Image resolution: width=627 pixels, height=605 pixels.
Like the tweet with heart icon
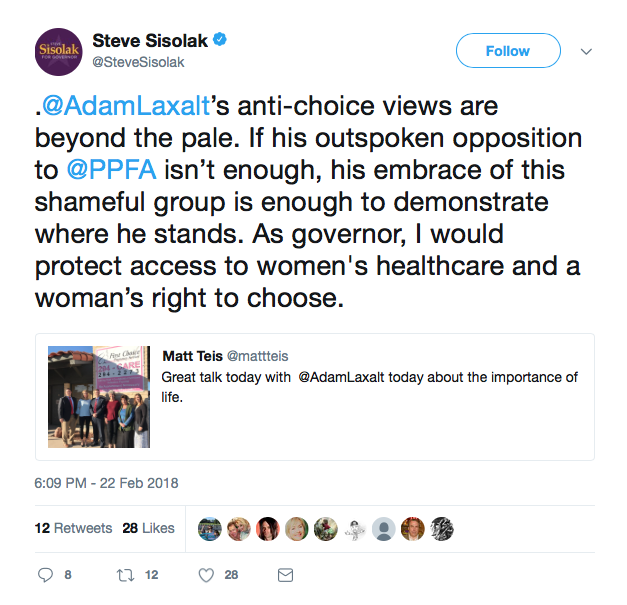point(206,575)
